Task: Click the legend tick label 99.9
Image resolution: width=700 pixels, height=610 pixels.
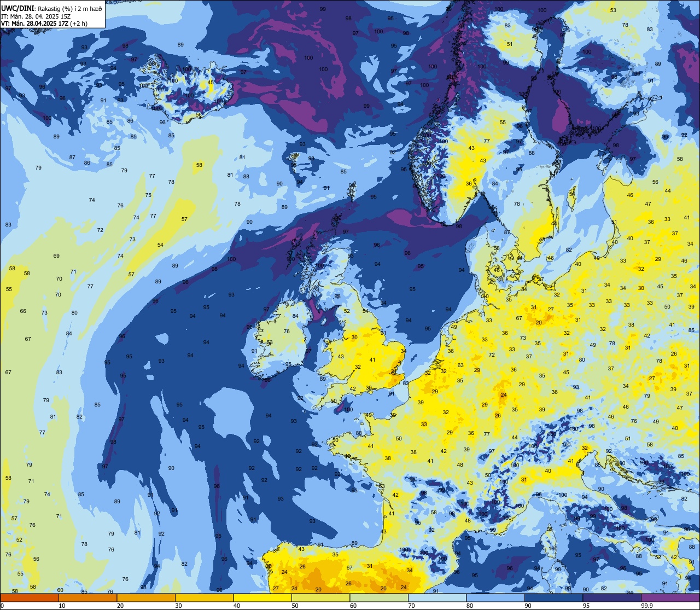Action: click(647, 605)
